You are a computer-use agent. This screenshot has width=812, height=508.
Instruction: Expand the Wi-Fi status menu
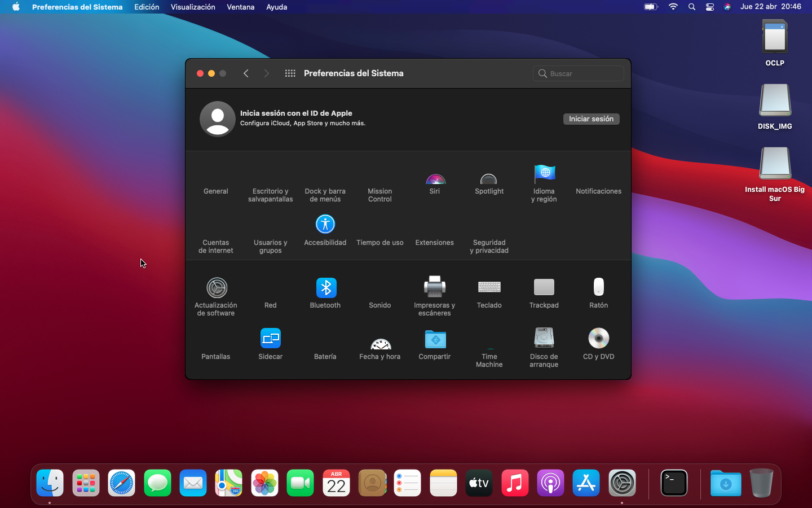[x=673, y=7]
